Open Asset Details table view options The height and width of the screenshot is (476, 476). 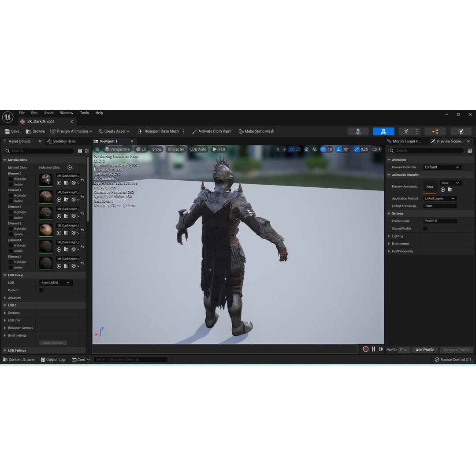click(x=80, y=151)
